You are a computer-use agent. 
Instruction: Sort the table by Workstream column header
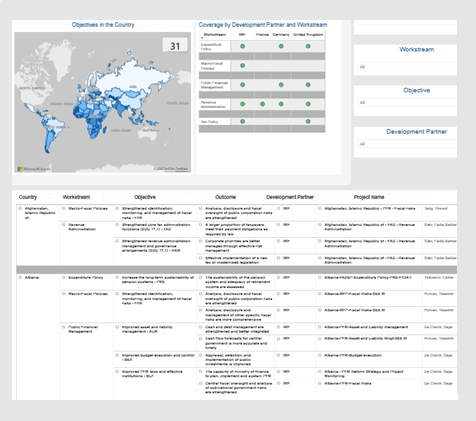point(76,197)
